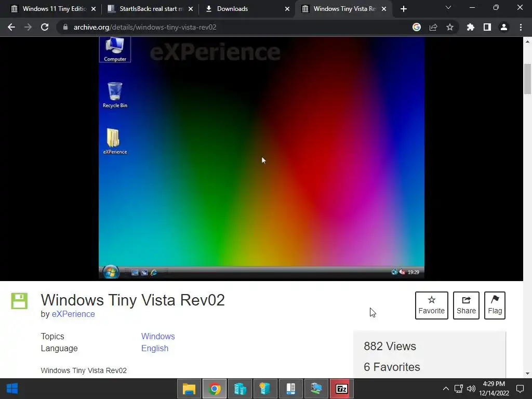This screenshot has width=532, height=399.
Task: Switch to StartIsBack tab
Action: pyautogui.click(x=151, y=9)
